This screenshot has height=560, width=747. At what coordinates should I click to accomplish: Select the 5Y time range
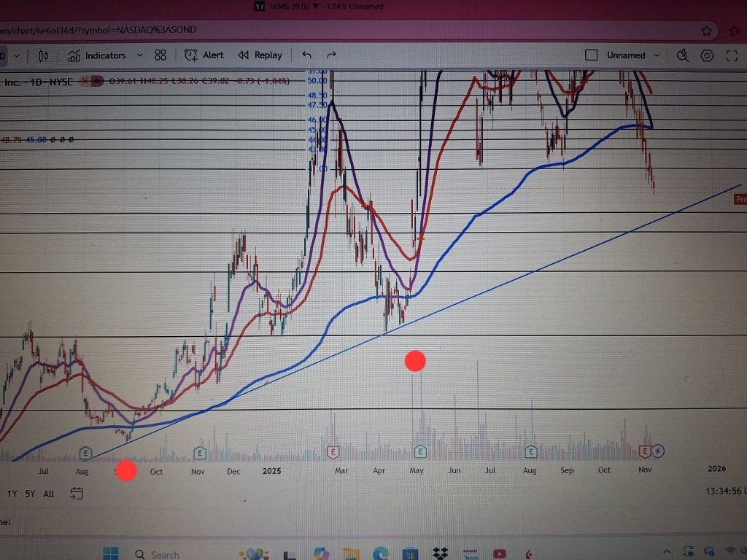pos(30,494)
